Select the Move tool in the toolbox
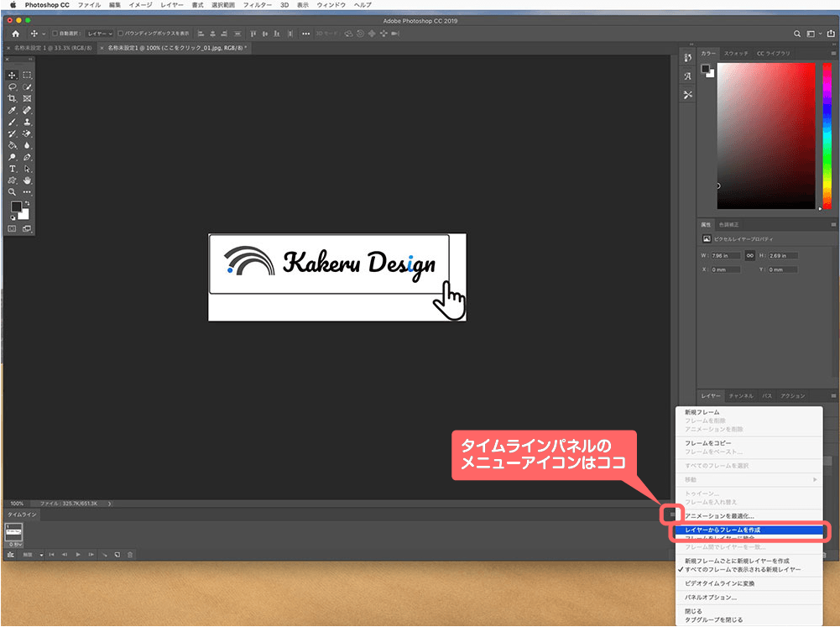 (12, 75)
